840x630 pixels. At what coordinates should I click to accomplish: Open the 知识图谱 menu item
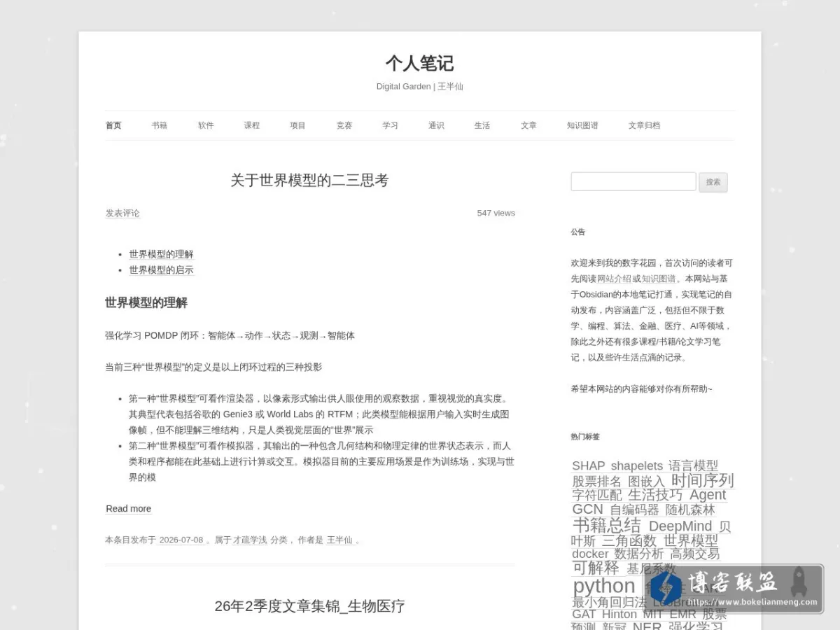tap(582, 125)
